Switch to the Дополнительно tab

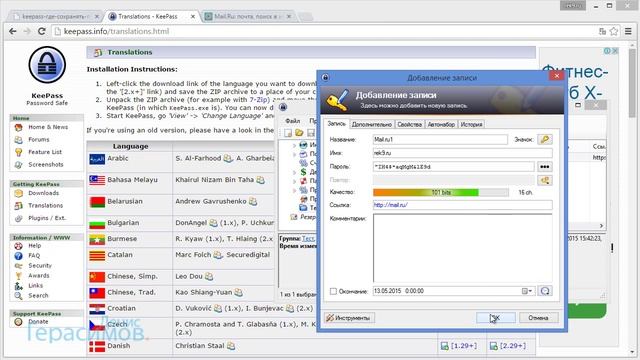(371, 124)
